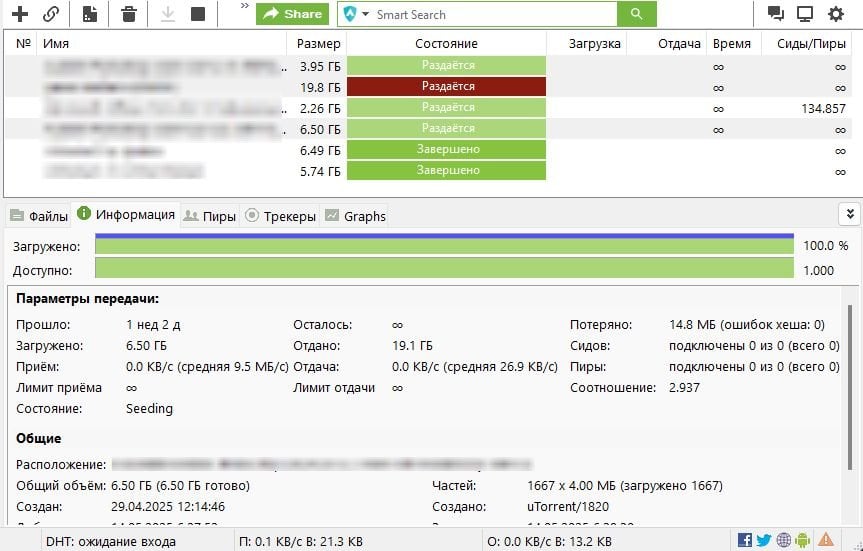The image size is (863, 551).
Task: Click the Загружено progress bar
Action: (444, 244)
